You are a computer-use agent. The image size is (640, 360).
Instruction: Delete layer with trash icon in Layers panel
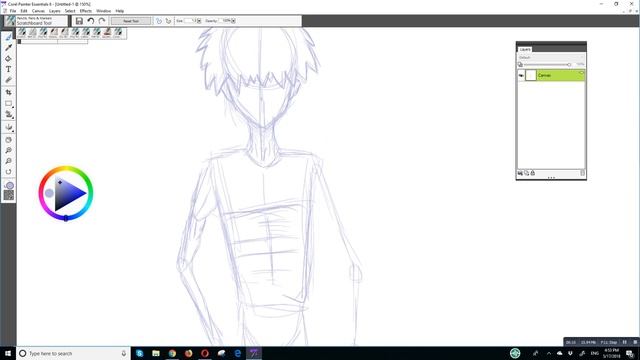point(582,173)
